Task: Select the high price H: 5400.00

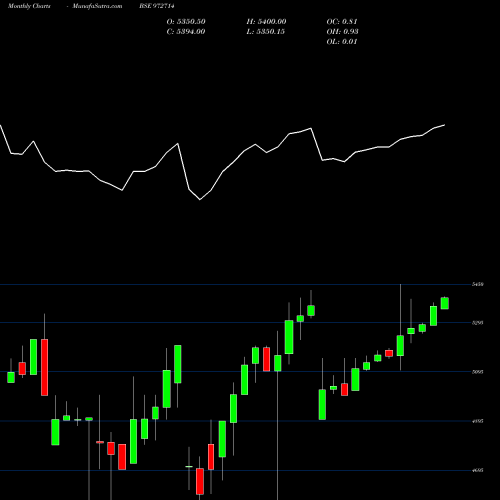Action: tap(266, 22)
